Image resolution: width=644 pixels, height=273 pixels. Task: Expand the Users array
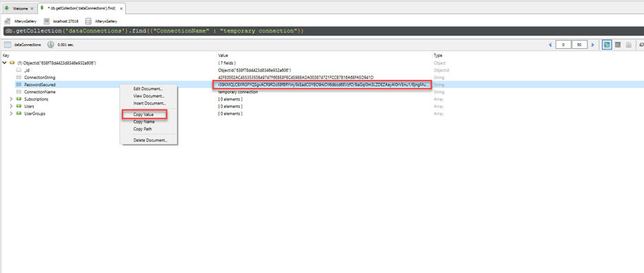click(12, 107)
